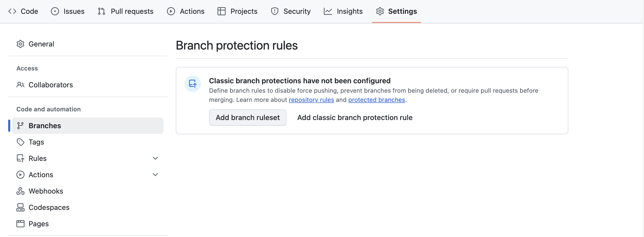Collapse the Rules dropdown in sidebar
This screenshot has height=237, width=644.
coord(156,158)
